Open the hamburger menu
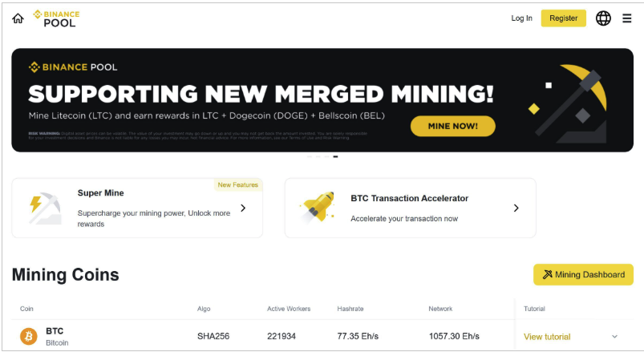Viewport: 644px width, 352px height. pyautogui.click(x=627, y=18)
